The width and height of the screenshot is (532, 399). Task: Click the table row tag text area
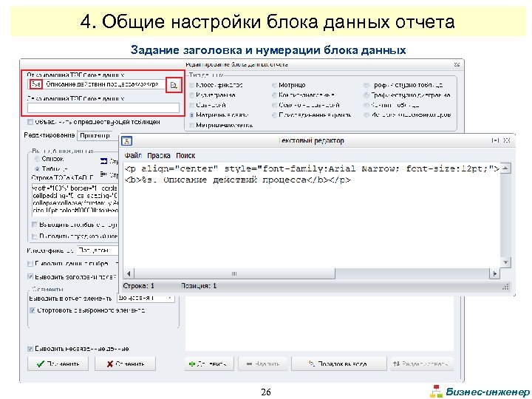click(75, 200)
